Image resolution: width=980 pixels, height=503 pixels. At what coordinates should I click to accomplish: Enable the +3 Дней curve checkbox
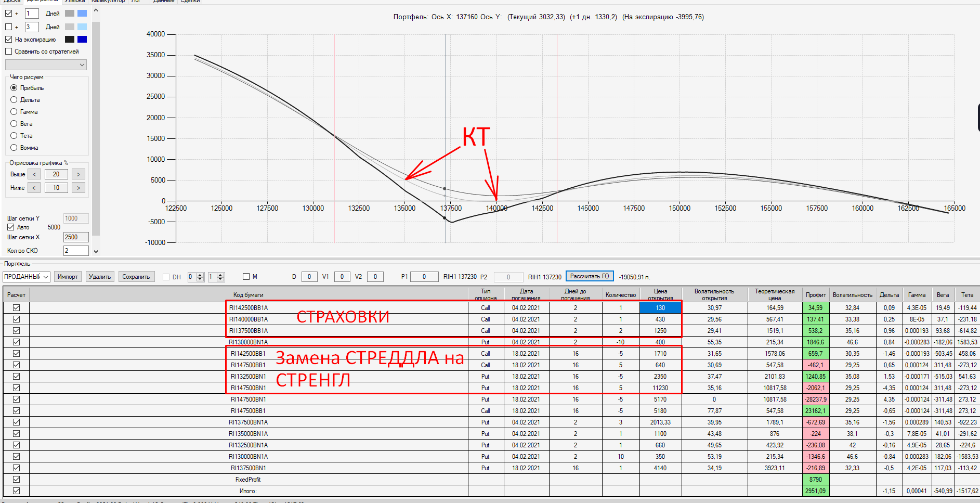tap(9, 27)
